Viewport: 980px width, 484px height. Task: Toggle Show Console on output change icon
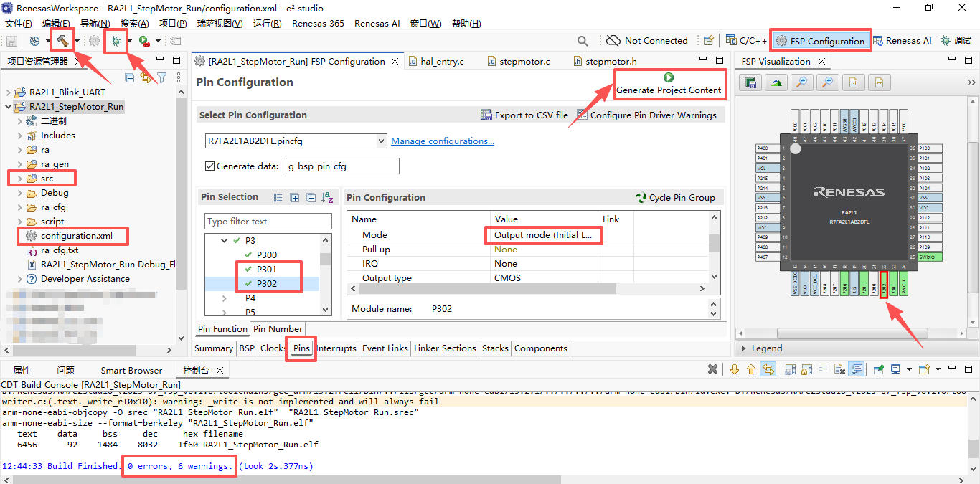pos(857,369)
